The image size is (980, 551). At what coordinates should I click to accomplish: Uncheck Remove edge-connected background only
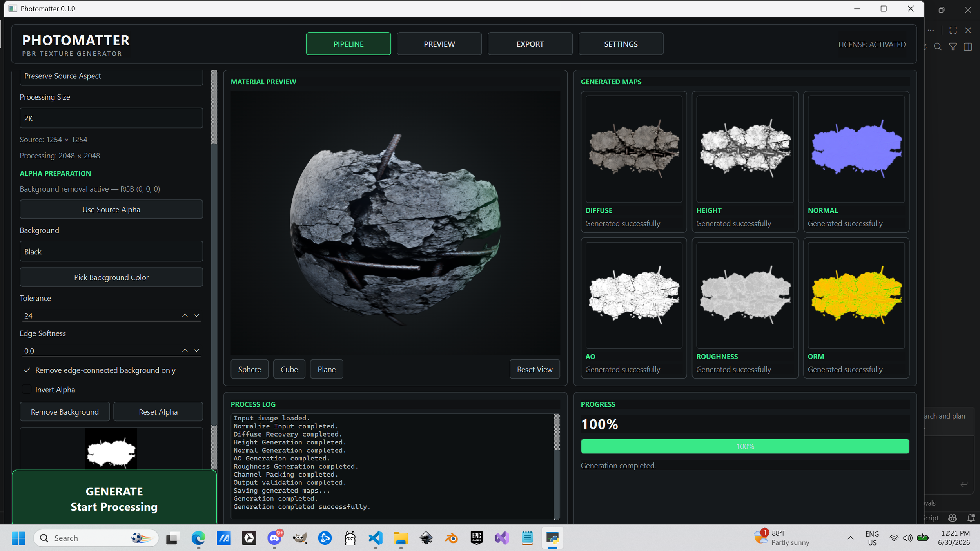point(27,370)
